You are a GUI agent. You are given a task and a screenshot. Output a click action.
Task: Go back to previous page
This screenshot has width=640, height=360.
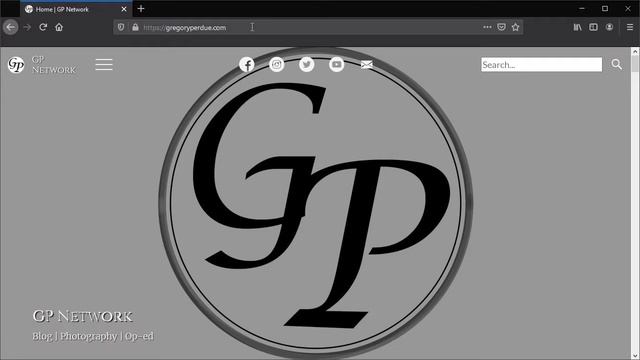(11, 27)
